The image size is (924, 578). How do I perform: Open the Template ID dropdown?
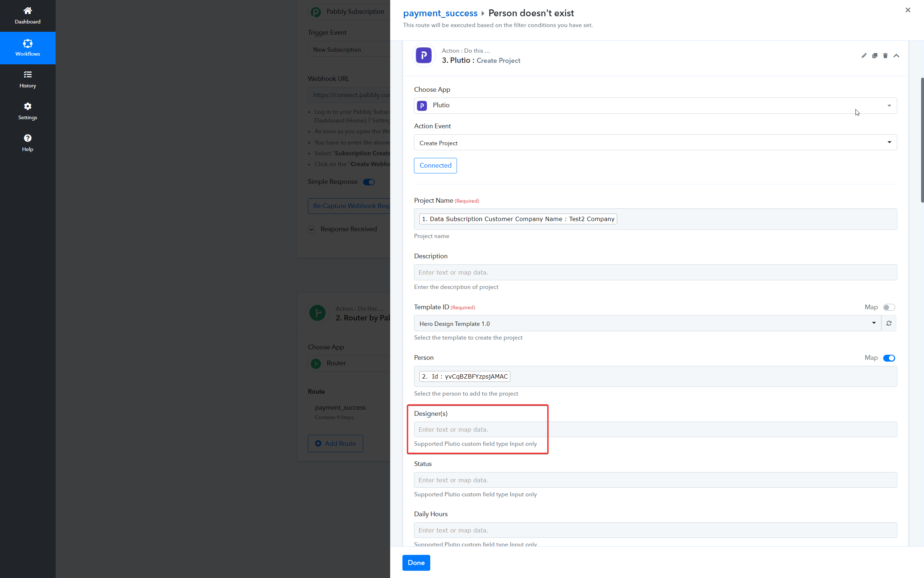click(x=647, y=323)
